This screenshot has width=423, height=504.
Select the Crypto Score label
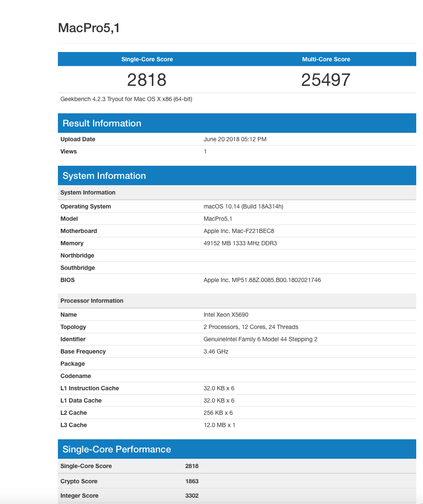(79, 481)
